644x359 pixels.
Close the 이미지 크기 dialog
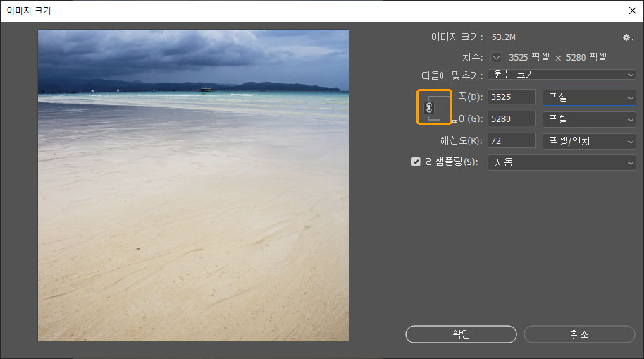pyautogui.click(x=633, y=11)
